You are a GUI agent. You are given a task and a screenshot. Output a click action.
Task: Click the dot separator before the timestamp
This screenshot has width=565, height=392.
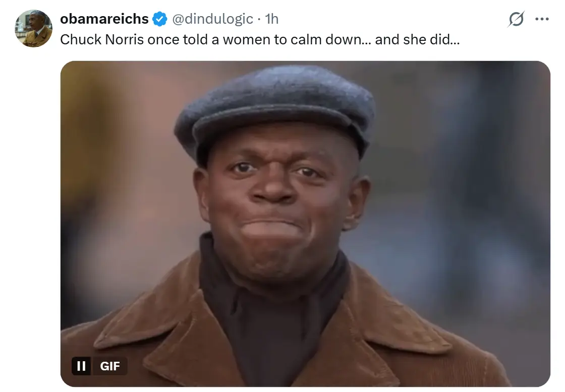[259, 20]
